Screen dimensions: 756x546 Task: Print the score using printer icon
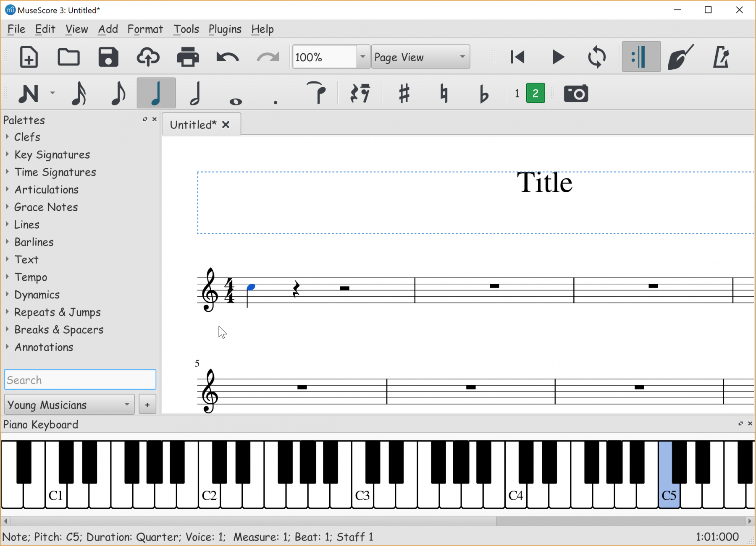(x=188, y=57)
